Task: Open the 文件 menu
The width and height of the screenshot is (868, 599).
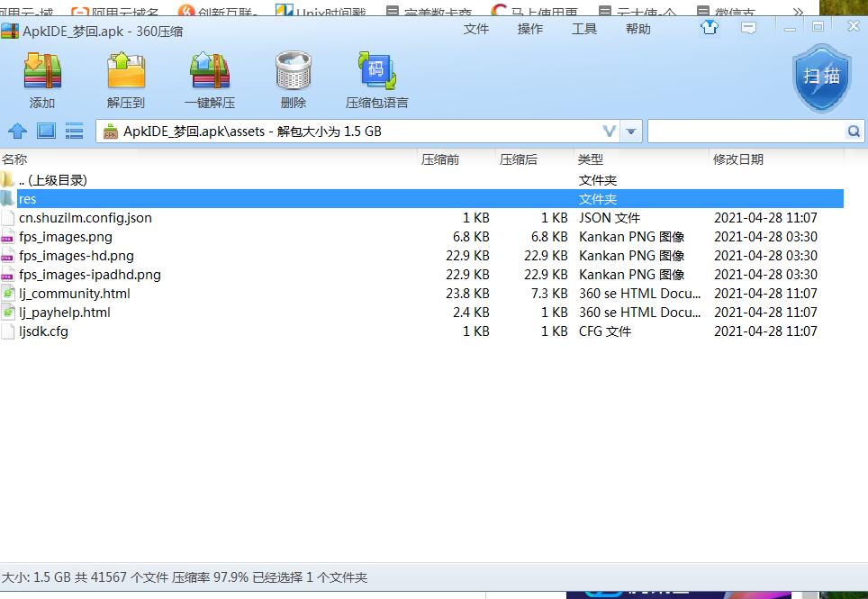Action: (475, 29)
